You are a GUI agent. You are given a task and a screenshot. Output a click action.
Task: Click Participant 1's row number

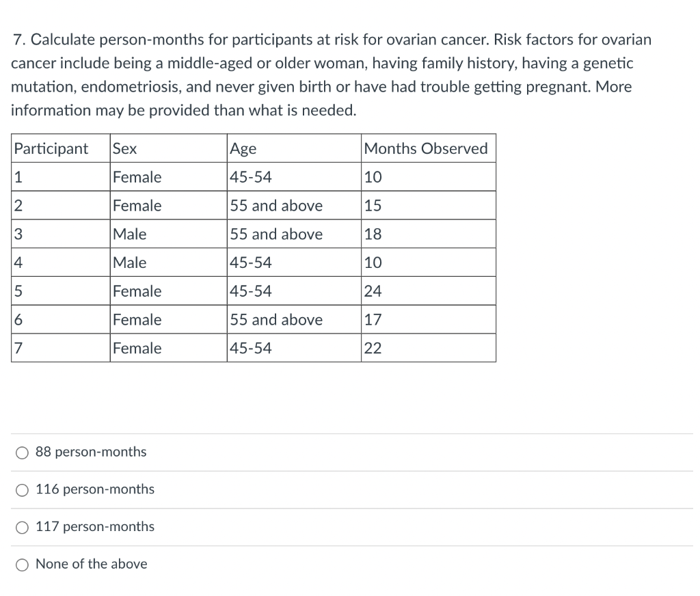(17, 177)
